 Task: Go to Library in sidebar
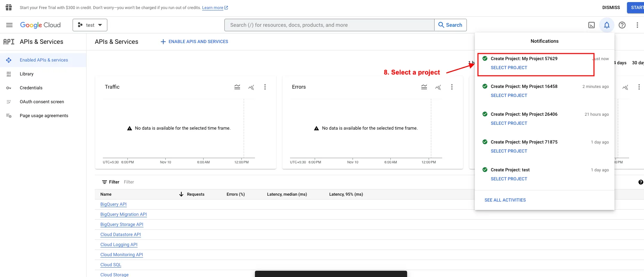pyautogui.click(x=27, y=74)
